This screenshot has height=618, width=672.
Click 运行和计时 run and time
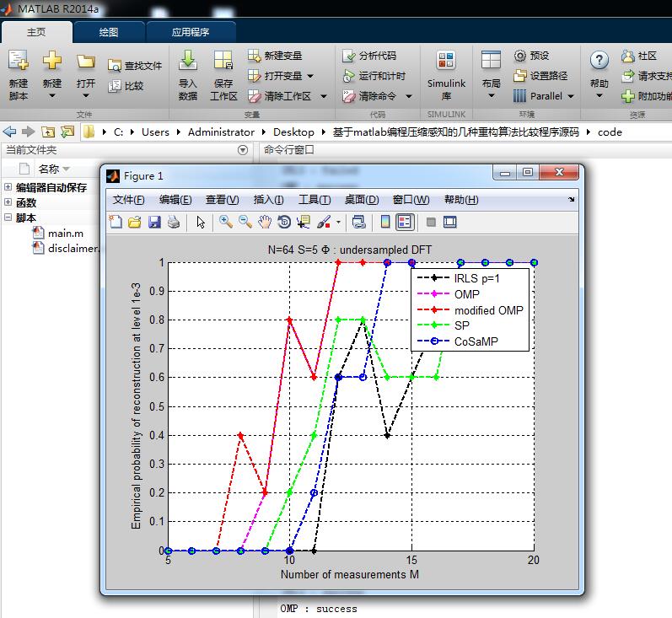[374, 76]
